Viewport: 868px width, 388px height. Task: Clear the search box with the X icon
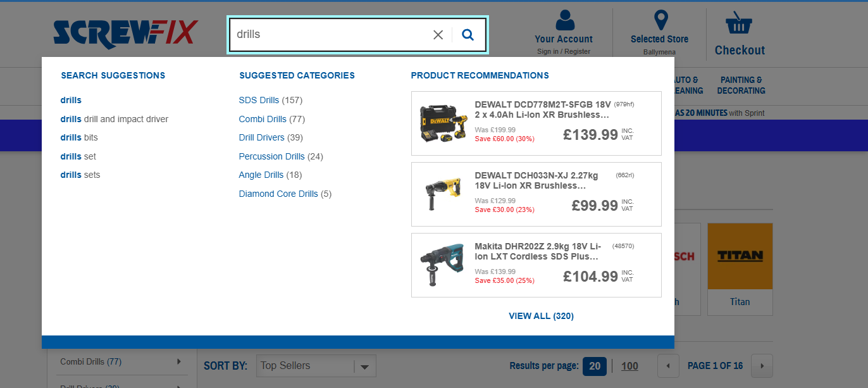coord(438,35)
